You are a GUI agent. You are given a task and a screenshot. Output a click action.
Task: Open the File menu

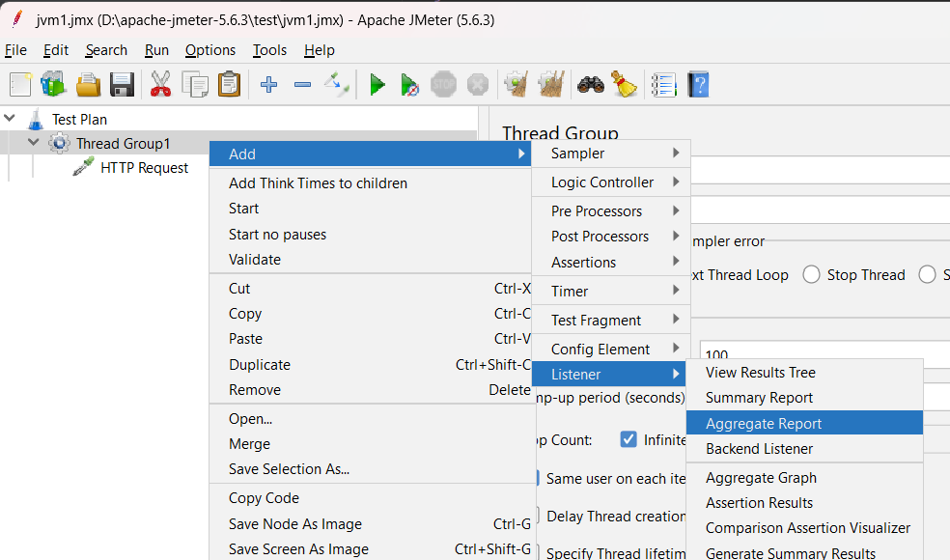(x=15, y=50)
